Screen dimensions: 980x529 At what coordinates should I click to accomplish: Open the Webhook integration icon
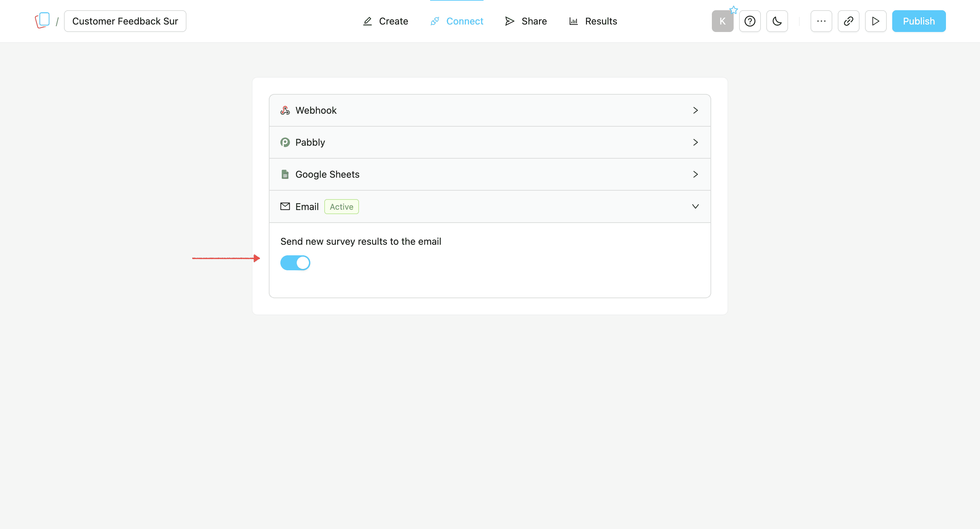pyautogui.click(x=285, y=110)
